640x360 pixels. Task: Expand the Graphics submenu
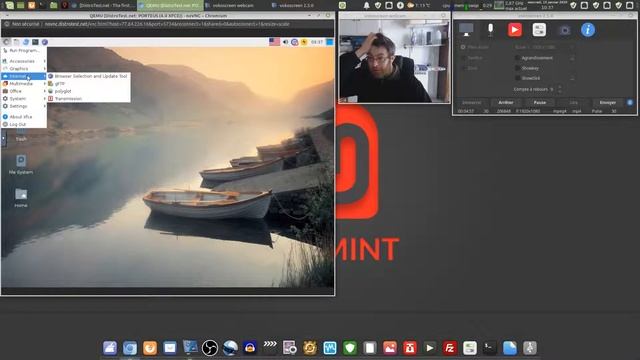click(x=24, y=69)
